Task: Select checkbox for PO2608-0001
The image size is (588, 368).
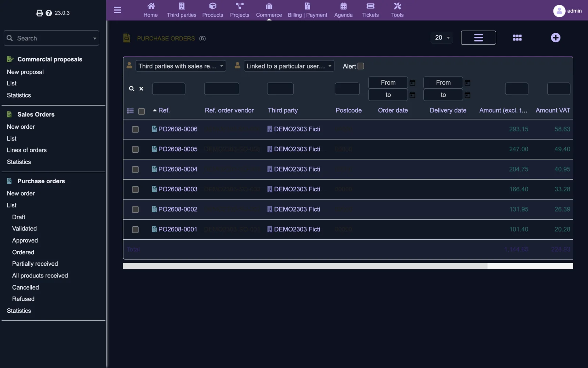Action: (x=135, y=230)
